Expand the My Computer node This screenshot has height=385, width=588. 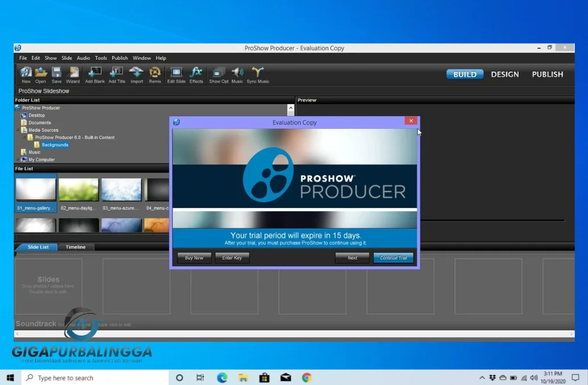click(x=17, y=159)
